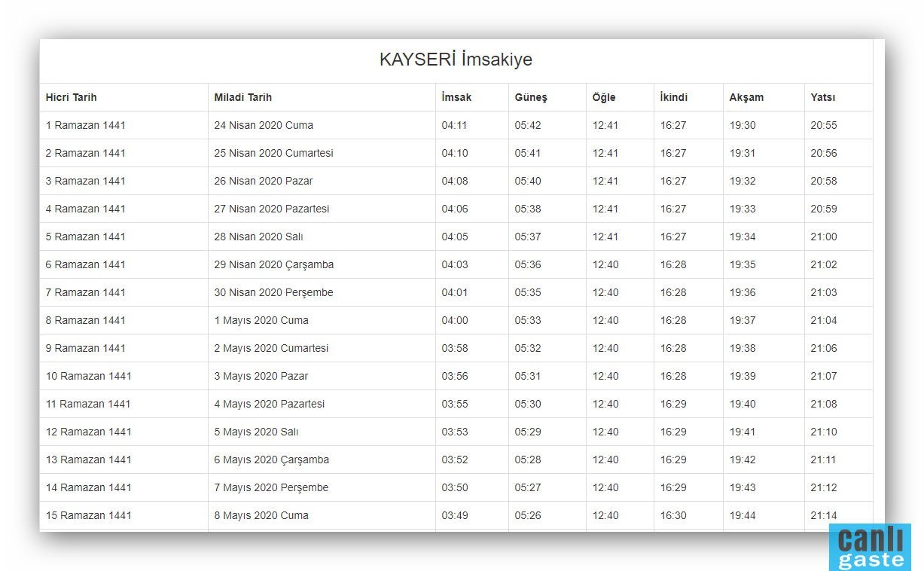Click İmsak time '03:53'
Screen dimensions: 924x571
tap(454, 432)
